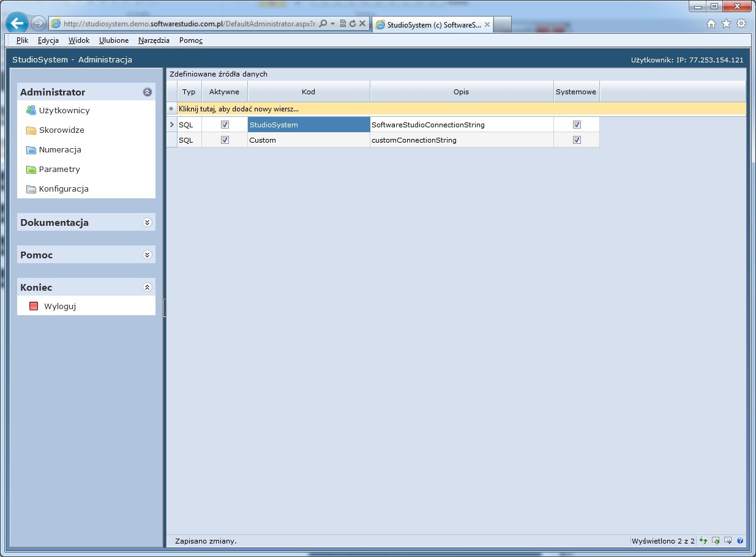Open the Parametry link
This screenshot has width=756, height=557.
(x=59, y=169)
